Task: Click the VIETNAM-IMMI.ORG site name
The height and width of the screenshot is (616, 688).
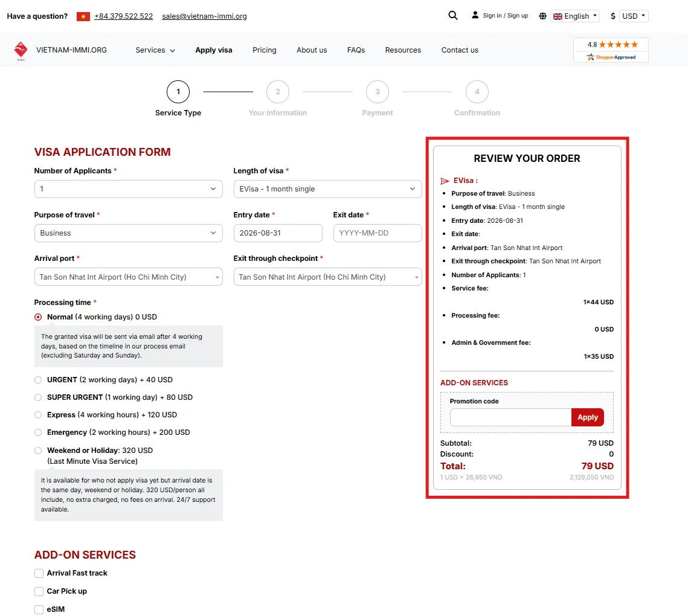Action: [x=71, y=50]
